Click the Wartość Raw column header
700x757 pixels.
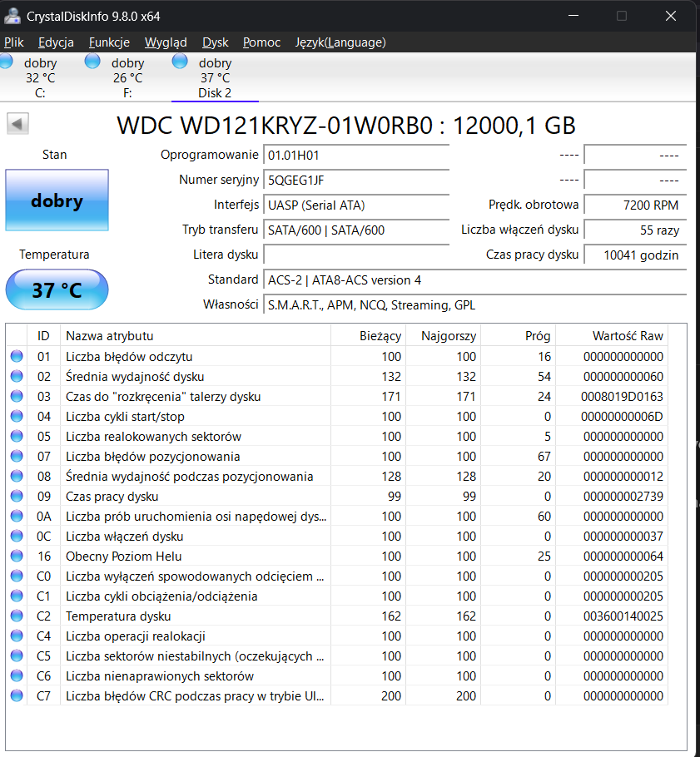coord(612,335)
